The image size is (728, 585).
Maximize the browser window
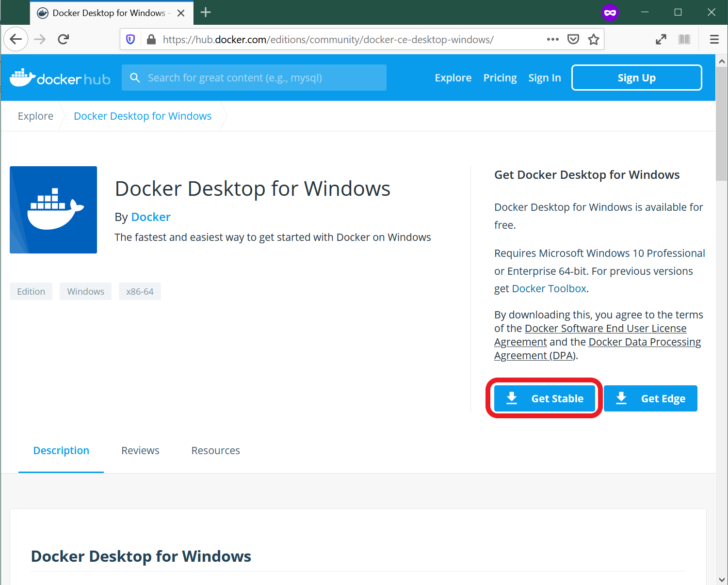tap(678, 13)
